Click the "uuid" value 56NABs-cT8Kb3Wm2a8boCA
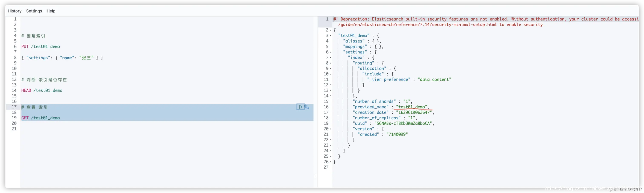 tap(403, 123)
